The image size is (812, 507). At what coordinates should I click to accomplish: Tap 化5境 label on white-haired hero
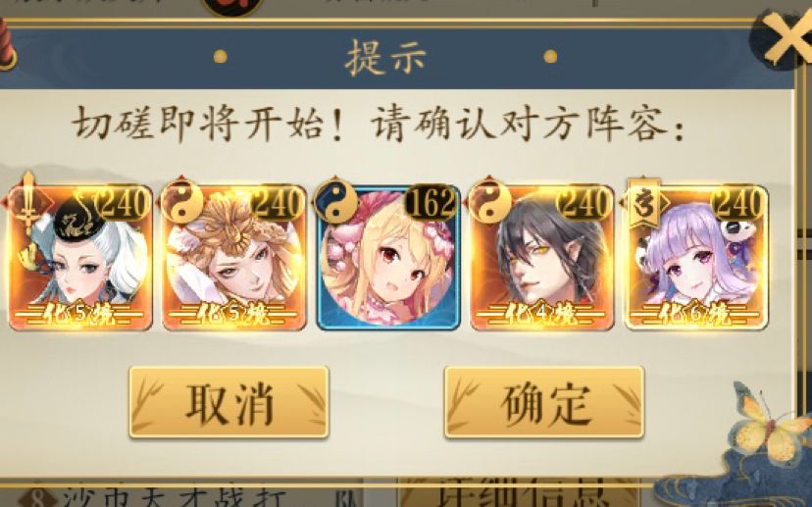click(x=79, y=314)
